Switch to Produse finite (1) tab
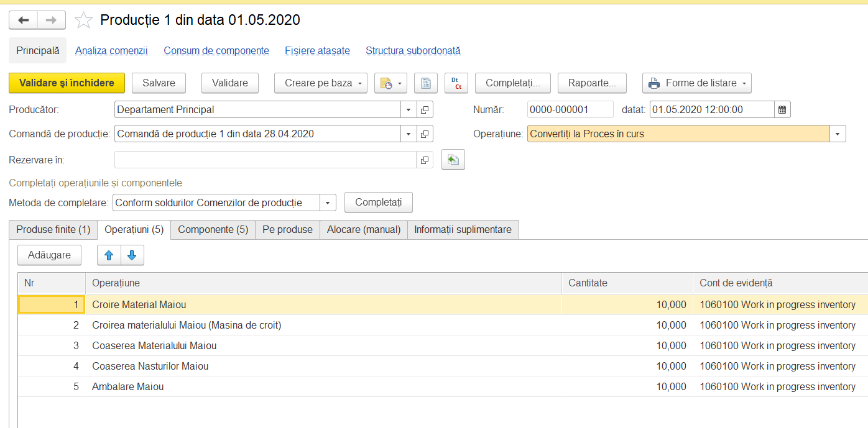 click(53, 230)
